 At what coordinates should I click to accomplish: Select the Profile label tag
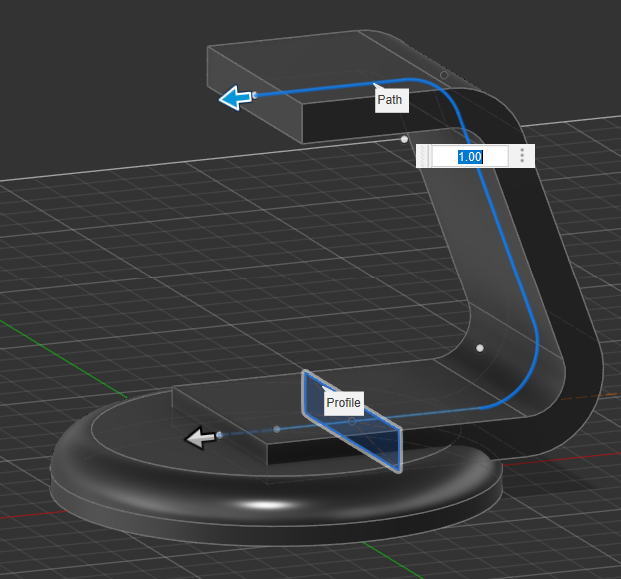click(x=343, y=402)
